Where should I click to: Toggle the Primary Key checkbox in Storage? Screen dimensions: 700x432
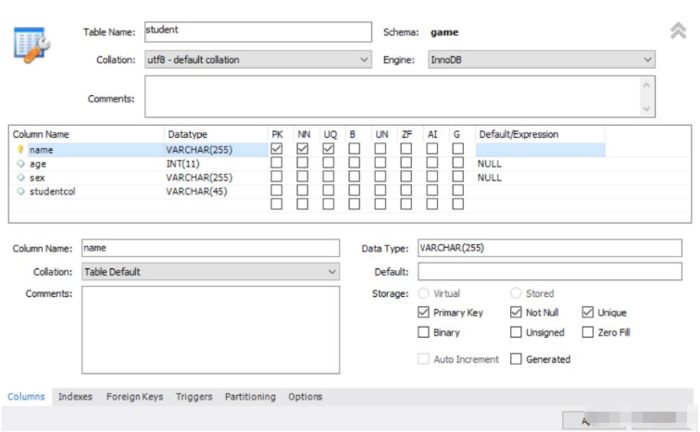click(x=425, y=313)
